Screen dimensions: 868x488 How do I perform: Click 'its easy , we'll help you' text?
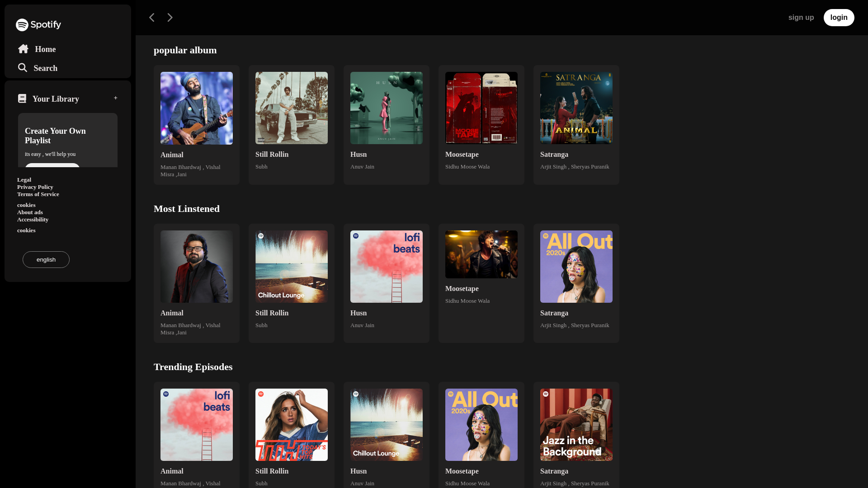click(x=50, y=154)
